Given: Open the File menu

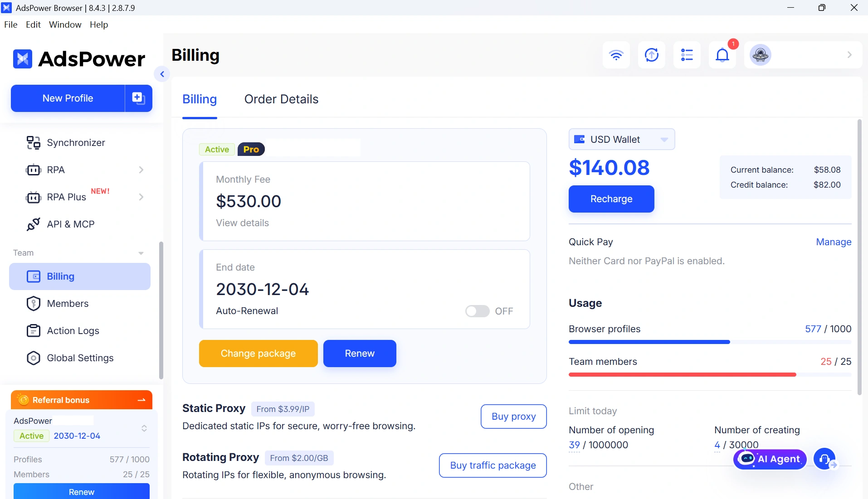Looking at the screenshot, I should pyautogui.click(x=11, y=24).
